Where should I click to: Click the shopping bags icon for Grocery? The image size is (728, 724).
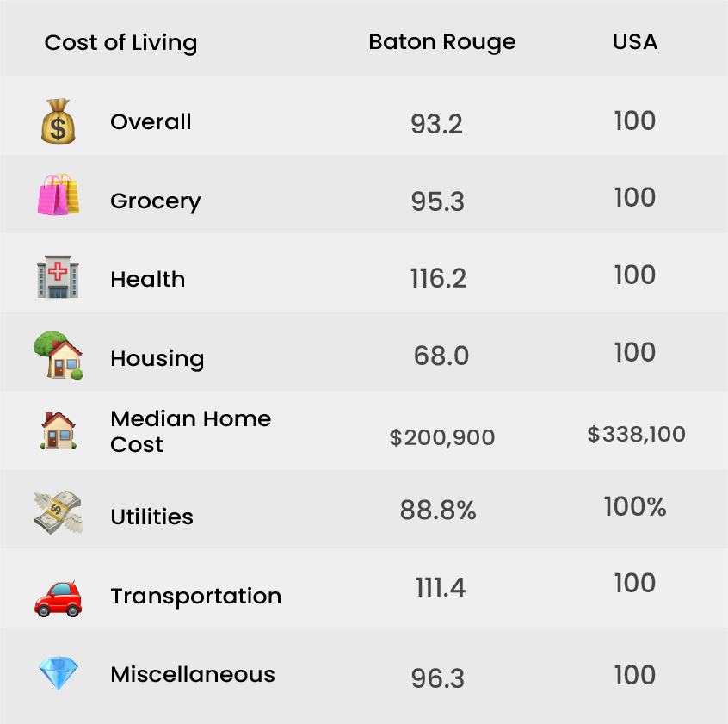coord(59,195)
